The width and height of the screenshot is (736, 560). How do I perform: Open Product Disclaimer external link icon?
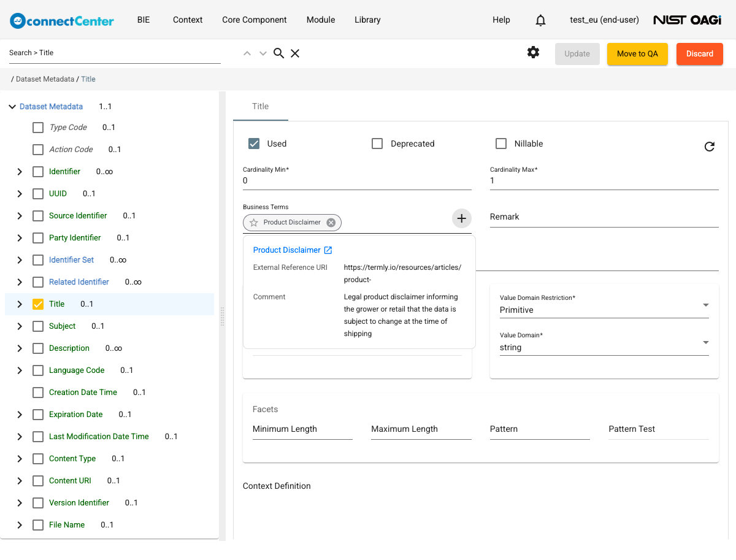(x=328, y=250)
